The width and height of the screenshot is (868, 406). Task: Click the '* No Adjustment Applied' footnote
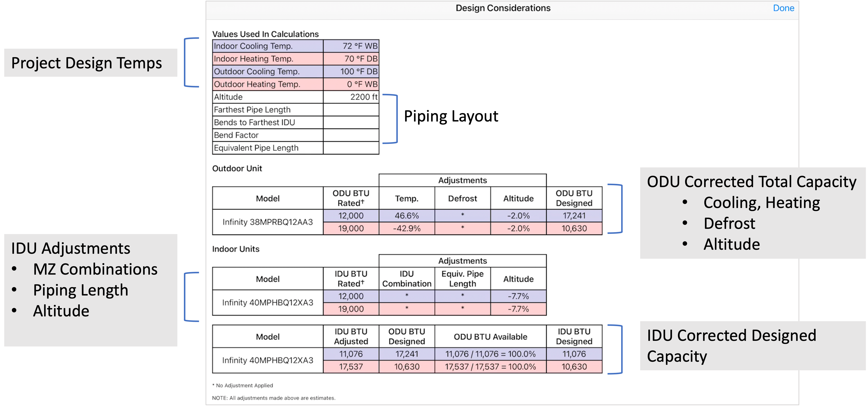(x=243, y=386)
